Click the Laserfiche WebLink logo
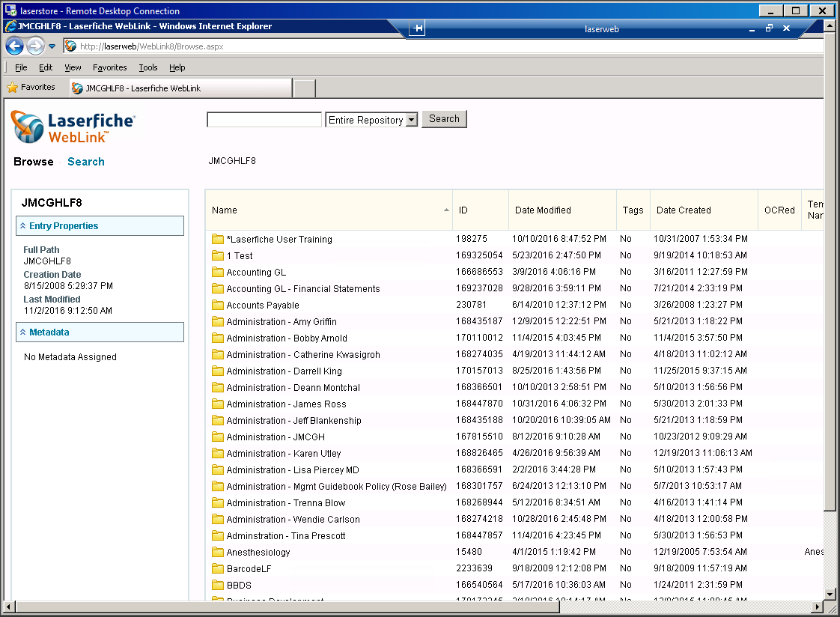 tap(73, 127)
